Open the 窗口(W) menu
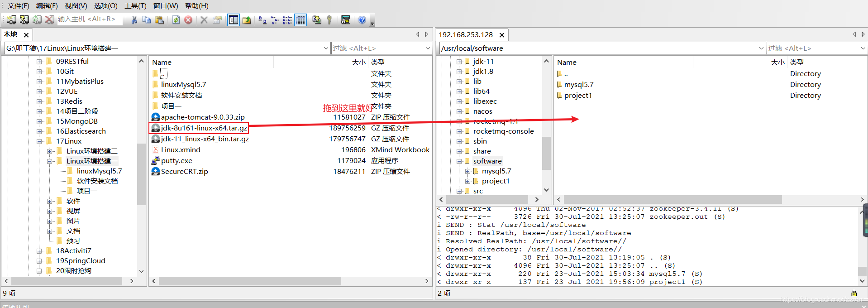Screen dimensions: 868x308 pos(166,6)
